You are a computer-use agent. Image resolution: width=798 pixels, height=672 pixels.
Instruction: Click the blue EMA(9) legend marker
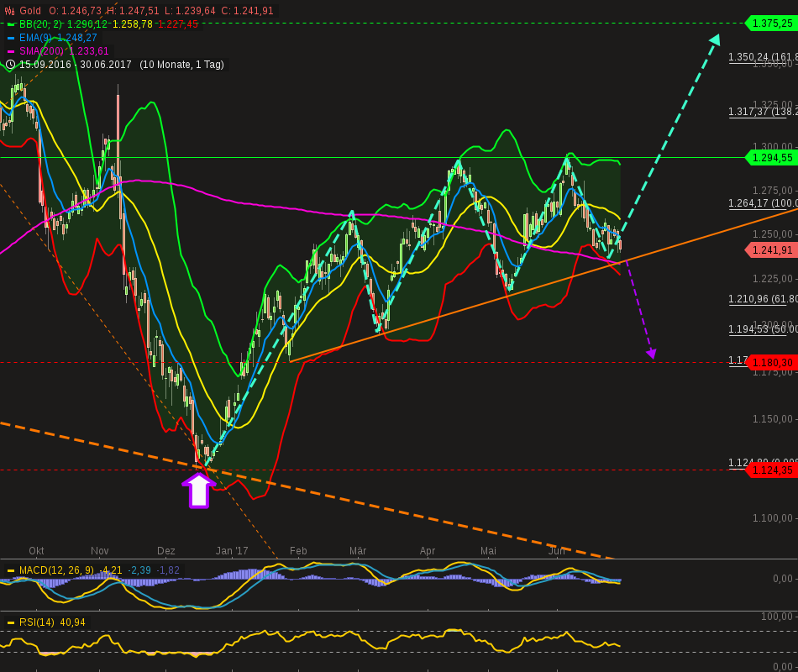coord(11,38)
